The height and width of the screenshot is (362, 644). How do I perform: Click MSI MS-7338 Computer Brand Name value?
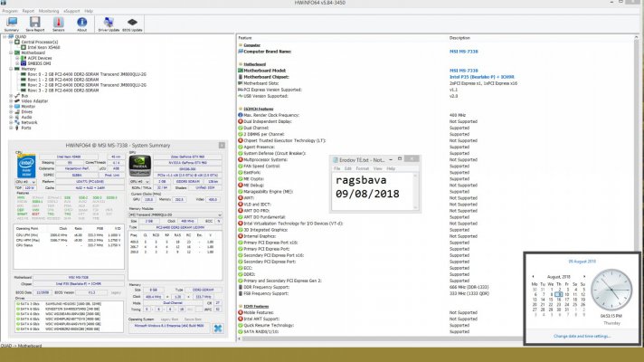point(464,52)
